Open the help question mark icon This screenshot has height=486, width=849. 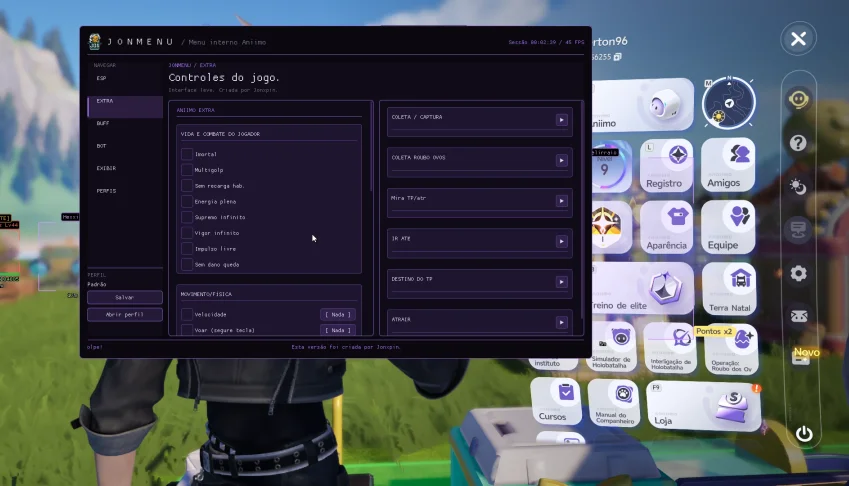[x=798, y=143]
